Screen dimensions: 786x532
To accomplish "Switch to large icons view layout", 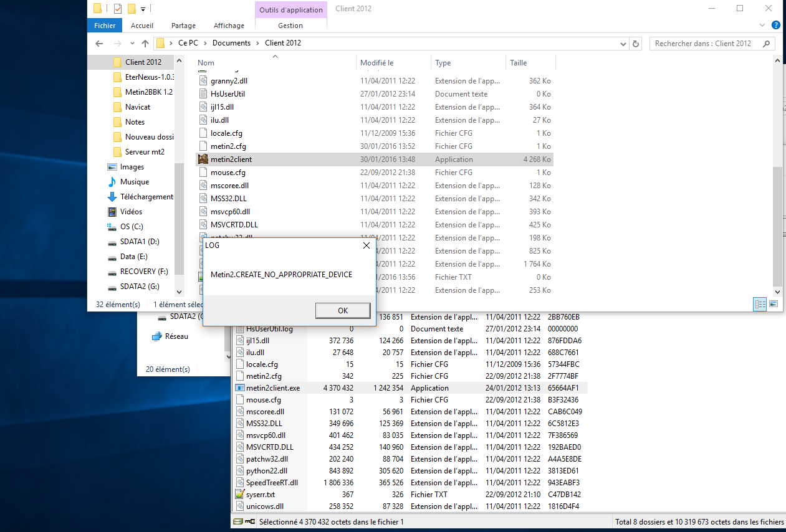I will pyautogui.click(x=774, y=304).
